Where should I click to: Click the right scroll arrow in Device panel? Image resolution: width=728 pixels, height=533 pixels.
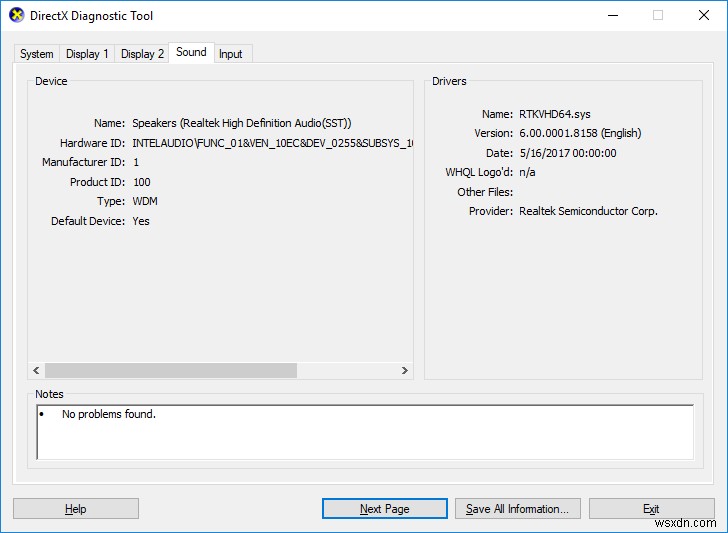click(404, 370)
